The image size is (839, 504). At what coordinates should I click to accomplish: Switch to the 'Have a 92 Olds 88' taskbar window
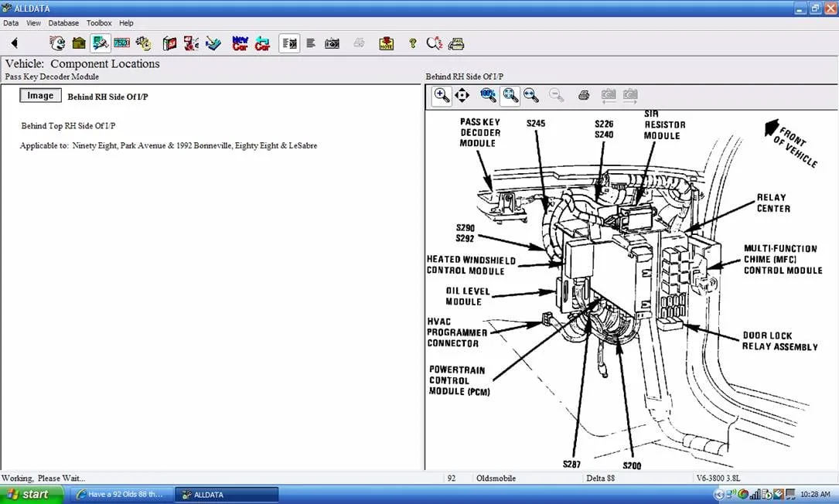[x=120, y=495]
